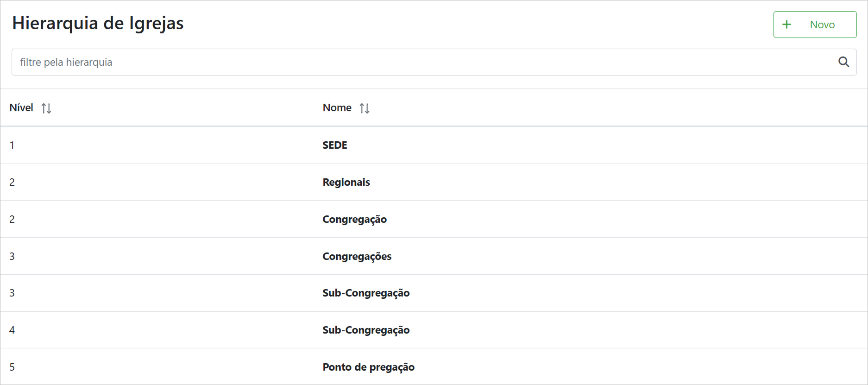868x385 pixels.
Task: Click the plus icon in Novo button
Action: pyautogui.click(x=786, y=25)
